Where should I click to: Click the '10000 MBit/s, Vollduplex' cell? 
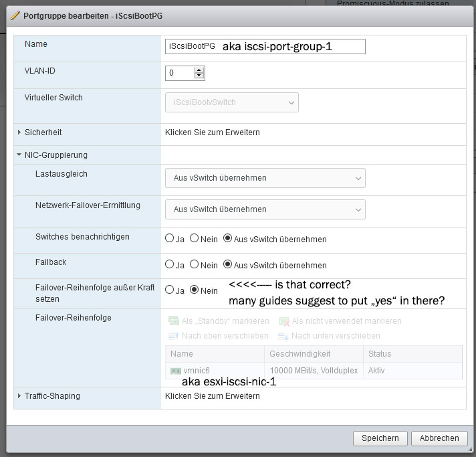click(314, 371)
